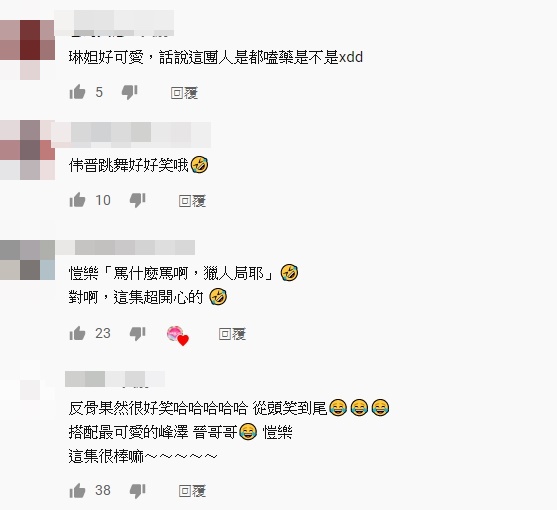Screen dimensions: 557x510
Task: Reply to the 伟晉跳舞好好笑 comment
Action: (192, 201)
